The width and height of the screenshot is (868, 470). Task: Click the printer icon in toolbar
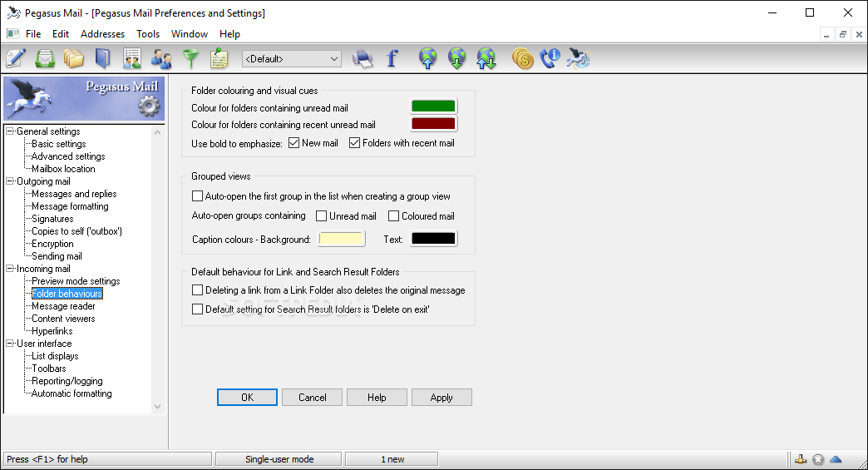362,58
